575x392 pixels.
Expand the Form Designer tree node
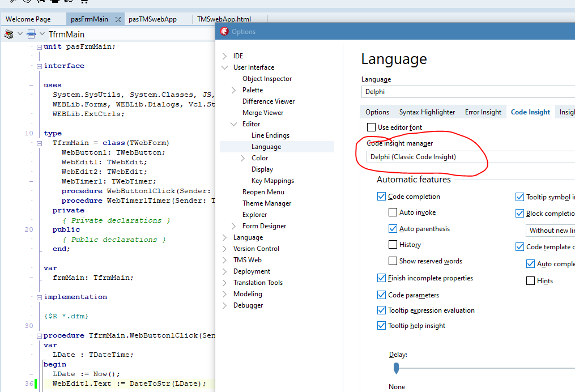[233, 226]
